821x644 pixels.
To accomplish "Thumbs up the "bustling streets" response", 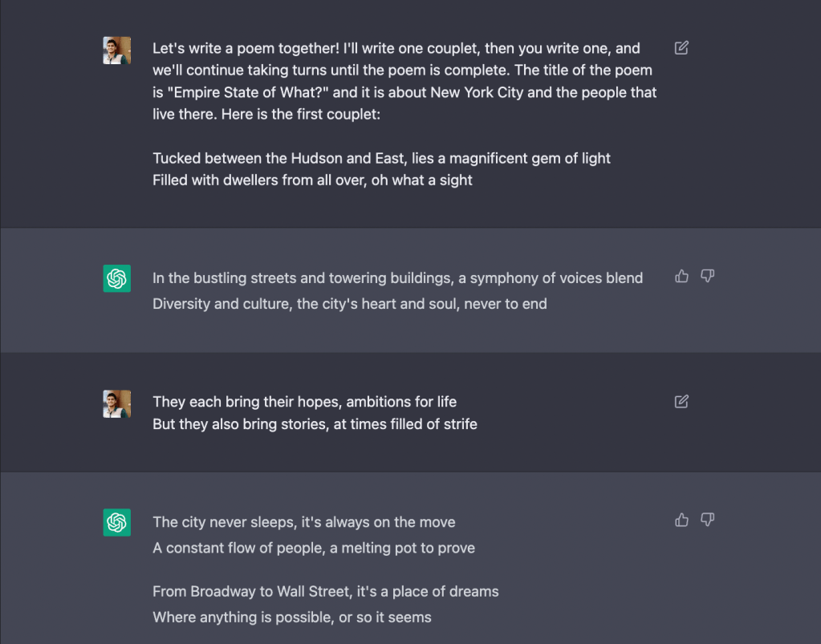I will point(682,277).
